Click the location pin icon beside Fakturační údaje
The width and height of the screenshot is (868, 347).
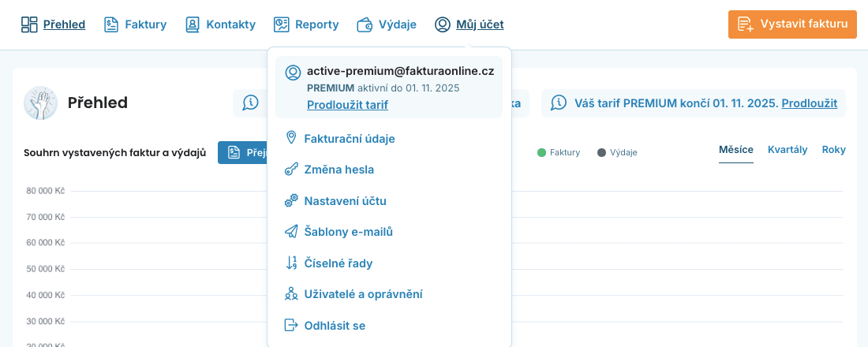[291, 139]
